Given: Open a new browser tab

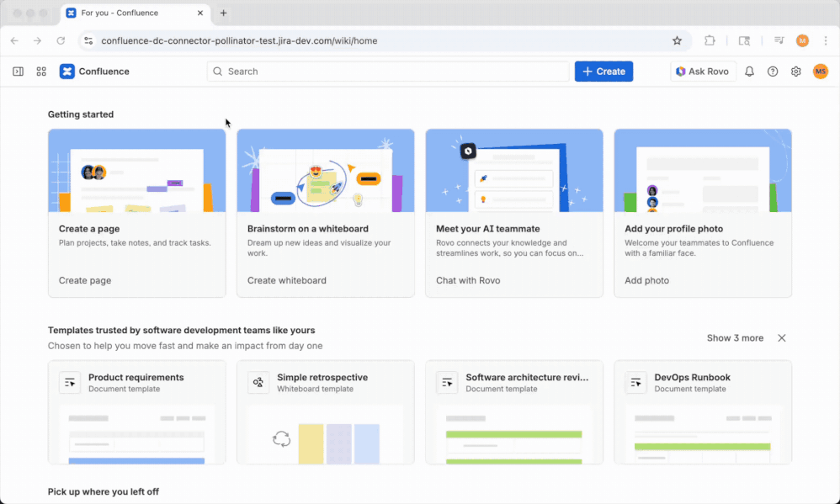Looking at the screenshot, I should pyautogui.click(x=223, y=13).
